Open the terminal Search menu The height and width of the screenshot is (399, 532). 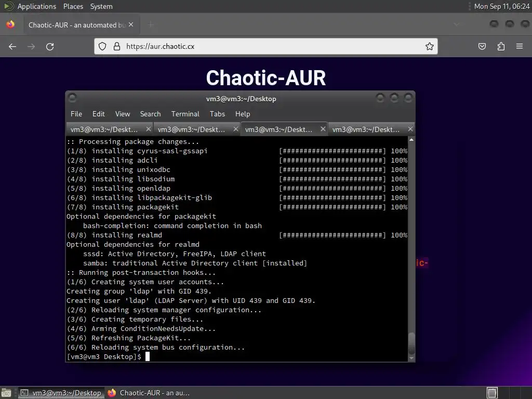tap(150, 114)
